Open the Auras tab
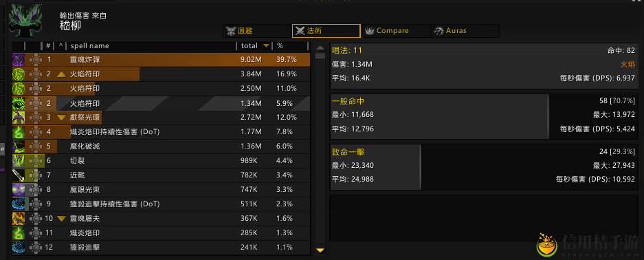The width and height of the screenshot is (644, 260). point(465,31)
